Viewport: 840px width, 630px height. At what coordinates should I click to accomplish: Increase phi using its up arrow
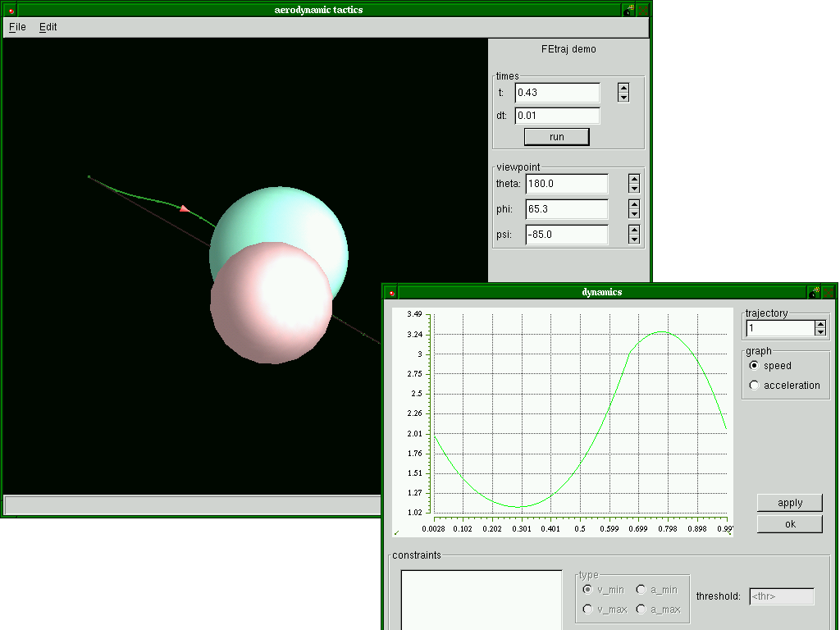634,204
